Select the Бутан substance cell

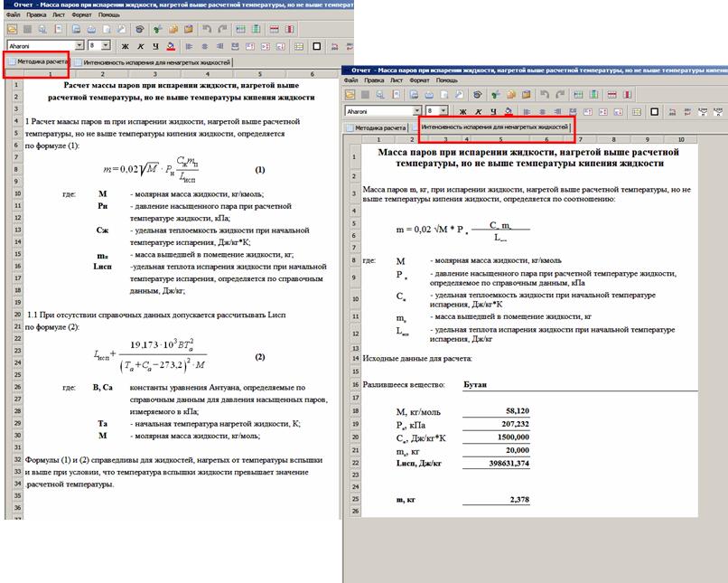pos(476,384)
